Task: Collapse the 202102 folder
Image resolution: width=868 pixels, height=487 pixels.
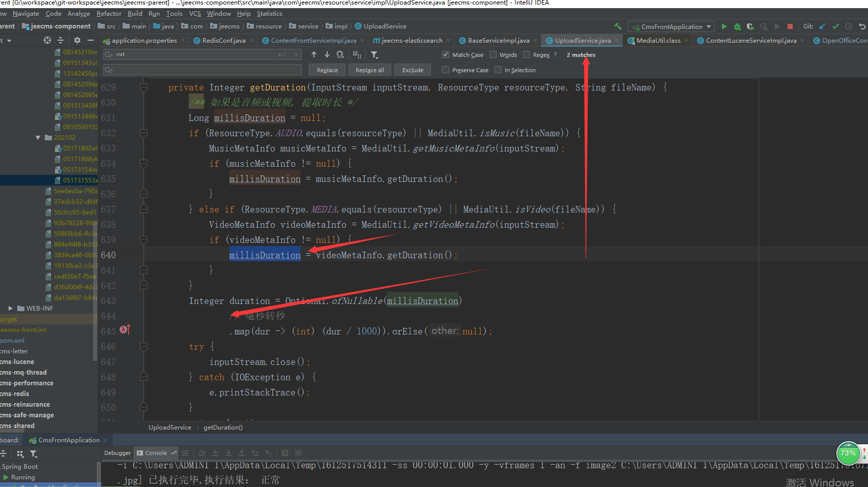Action: point(38,138)
